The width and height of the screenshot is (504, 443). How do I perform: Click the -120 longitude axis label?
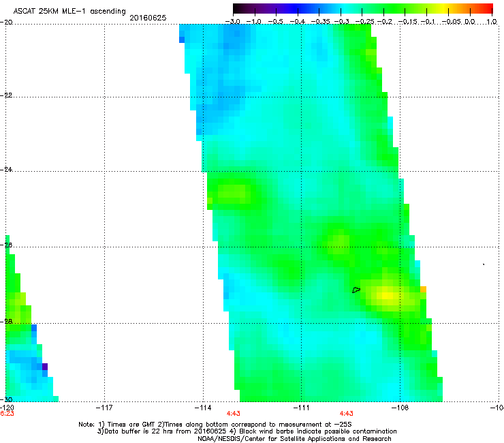click(x=7, y=408)
